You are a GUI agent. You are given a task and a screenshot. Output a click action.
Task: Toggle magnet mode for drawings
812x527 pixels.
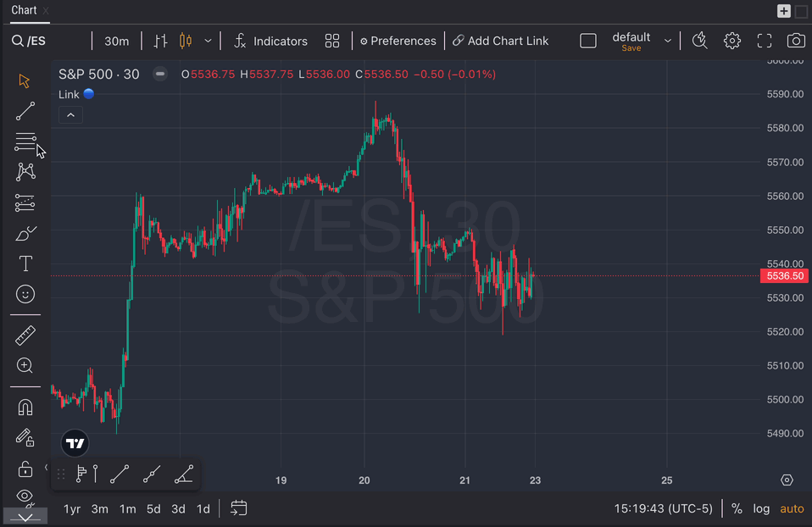[25, 408]
